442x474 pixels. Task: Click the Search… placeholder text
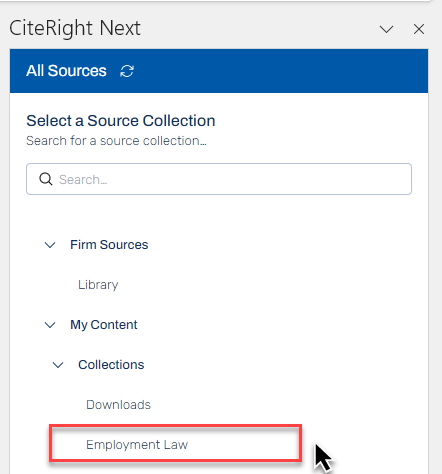click(x=83, y=180)
